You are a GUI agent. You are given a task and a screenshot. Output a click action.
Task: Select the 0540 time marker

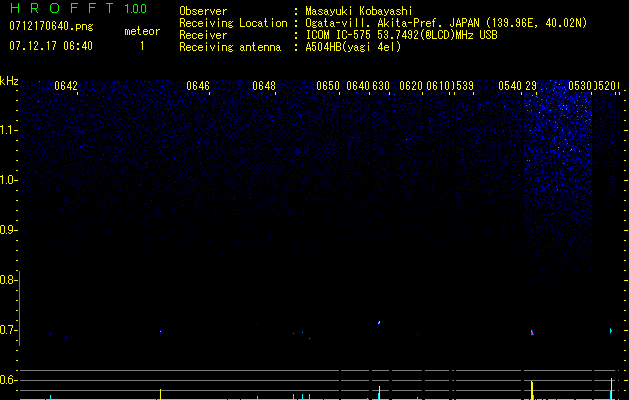(510, 86)
